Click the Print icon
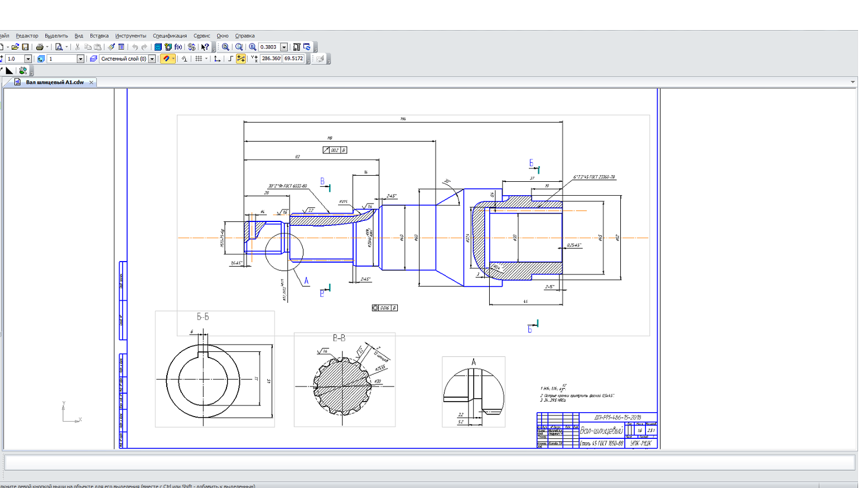 [40, 47]
